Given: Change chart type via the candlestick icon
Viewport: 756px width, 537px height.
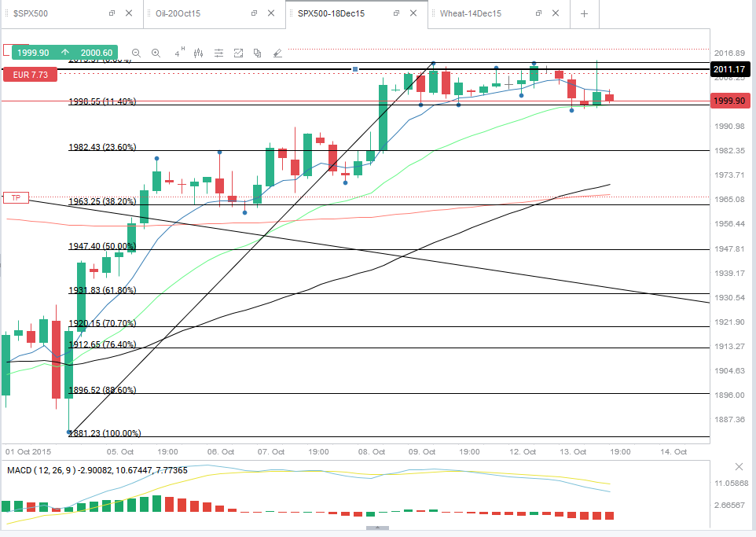Looking at the screenshot, I should [x=199, y=53].
